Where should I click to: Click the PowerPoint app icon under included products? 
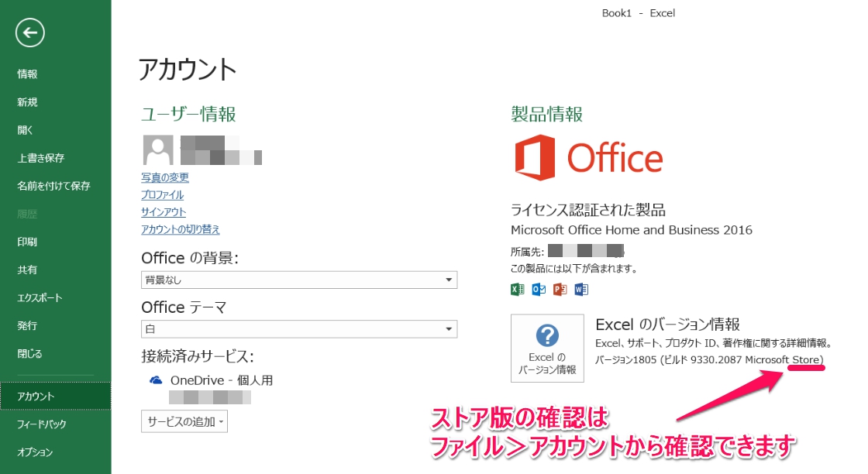560,289
